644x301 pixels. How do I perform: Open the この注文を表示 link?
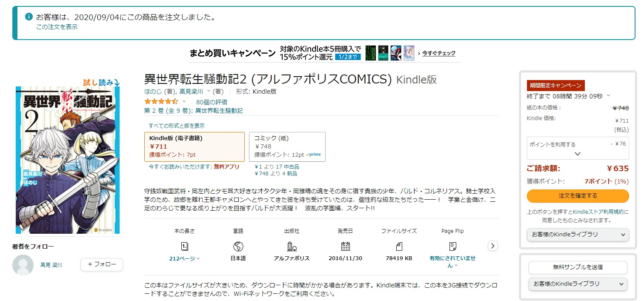tap(57, 27)
